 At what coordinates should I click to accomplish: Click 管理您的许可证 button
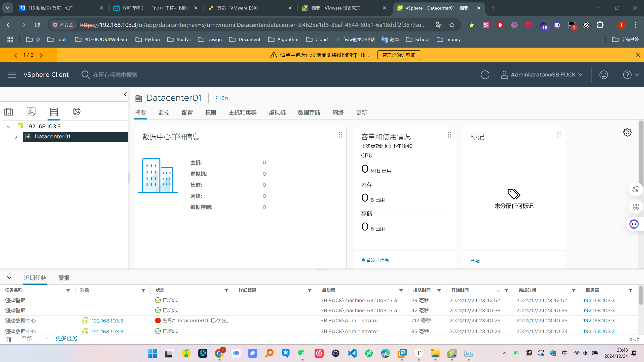(x=399, y=55)
